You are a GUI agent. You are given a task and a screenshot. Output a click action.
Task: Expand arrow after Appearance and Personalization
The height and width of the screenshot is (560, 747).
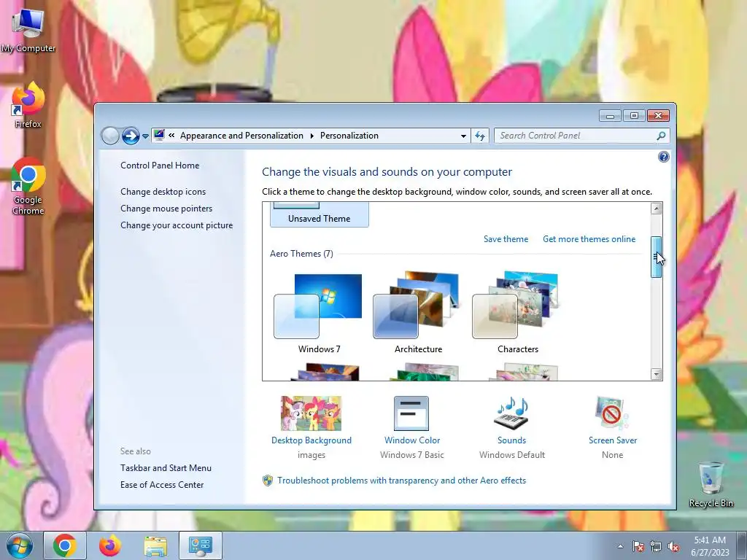click(x=312, y=136)
